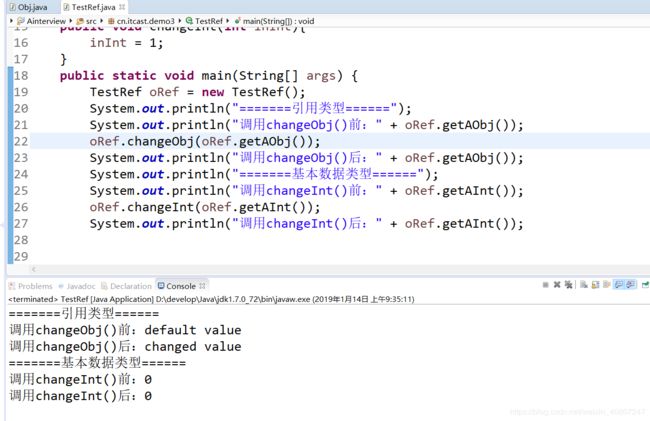650x421 pixels.
Task: Click console output 'changeObj()后: changed value'
Action: (125, 346)
